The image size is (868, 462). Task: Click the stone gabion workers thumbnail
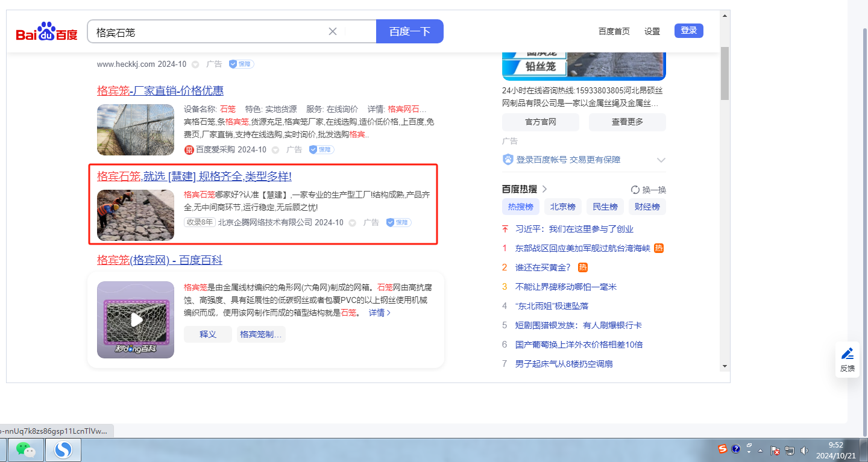136,216
